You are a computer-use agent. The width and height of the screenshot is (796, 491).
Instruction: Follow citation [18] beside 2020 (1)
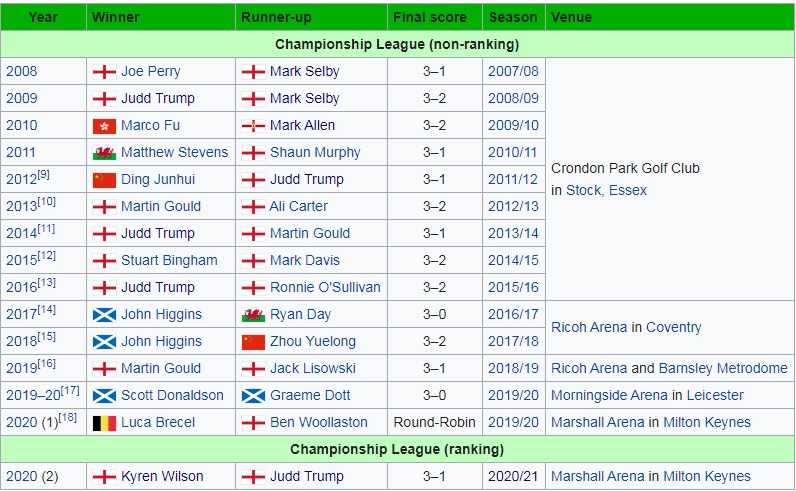(68, 417)
